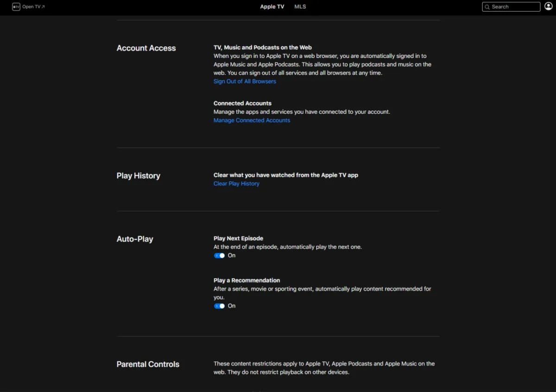The image size is (556, 392).
Task: Select the Account Access heading
Action: tap(146, 48)
